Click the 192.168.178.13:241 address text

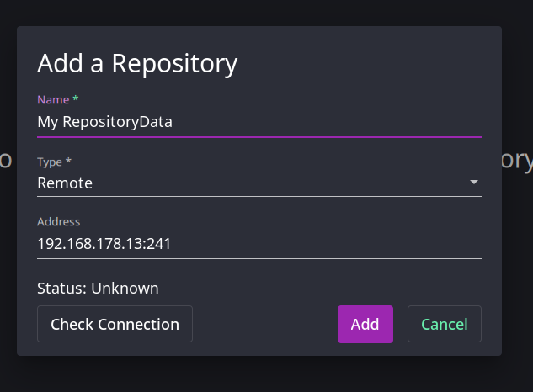(104, 244)
